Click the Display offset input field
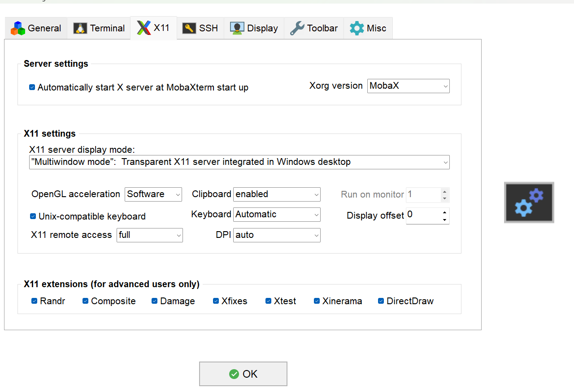Viewport: 574px width, 392px height. [x=423, y=215]
